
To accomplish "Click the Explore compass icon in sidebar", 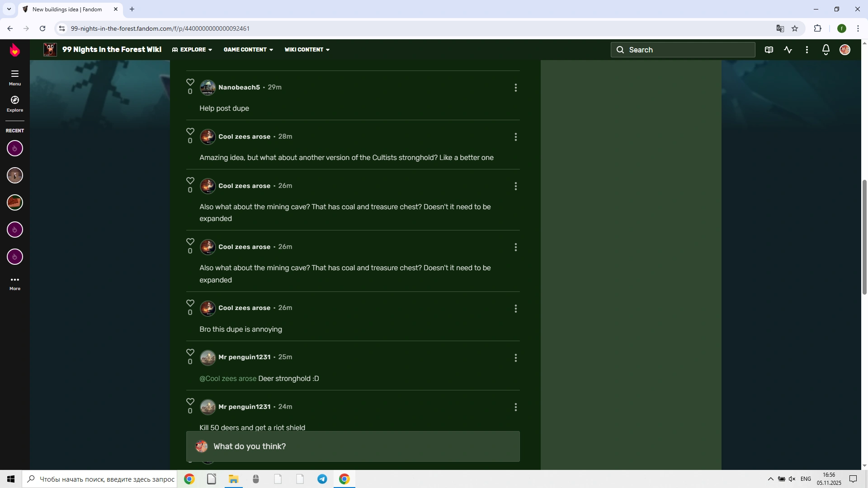I will click(15, 100).
